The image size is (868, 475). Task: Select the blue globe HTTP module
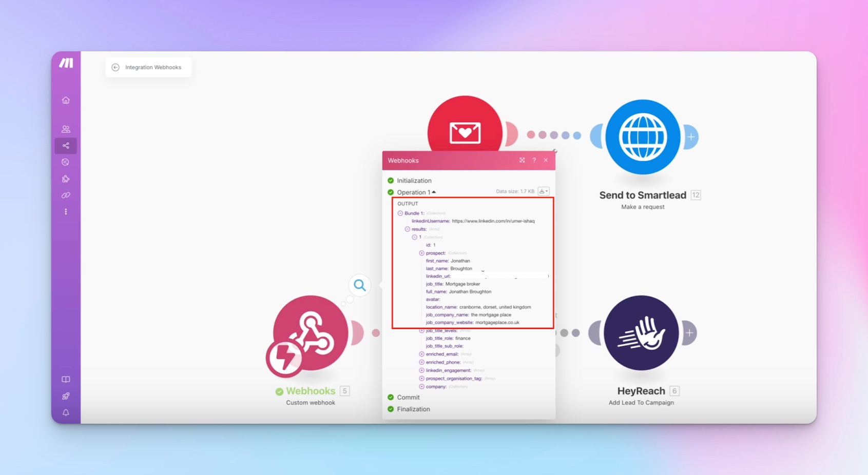pyautogui.click(x=643, y=137)
